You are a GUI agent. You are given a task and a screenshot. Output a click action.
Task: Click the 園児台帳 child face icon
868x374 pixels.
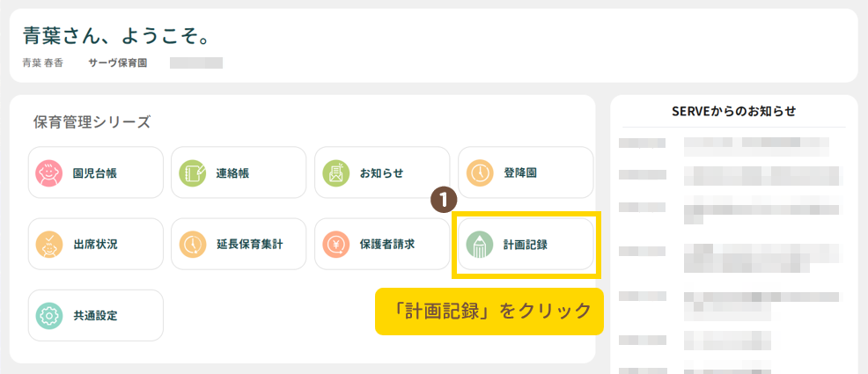(x=49, y=172)
